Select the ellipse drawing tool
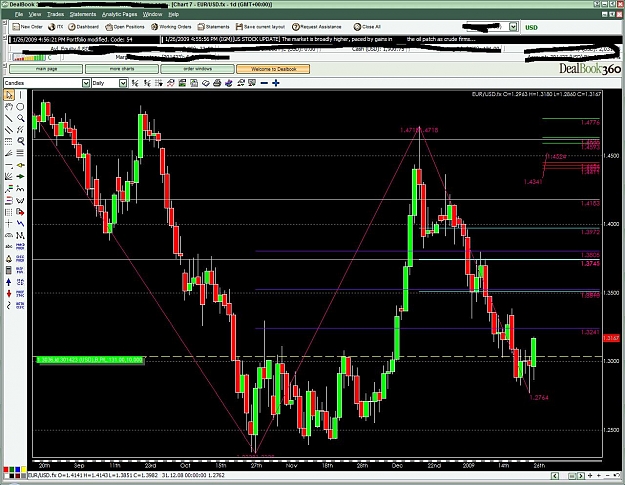The width and height of the screenshot is (625, 485). click(20, 106)
